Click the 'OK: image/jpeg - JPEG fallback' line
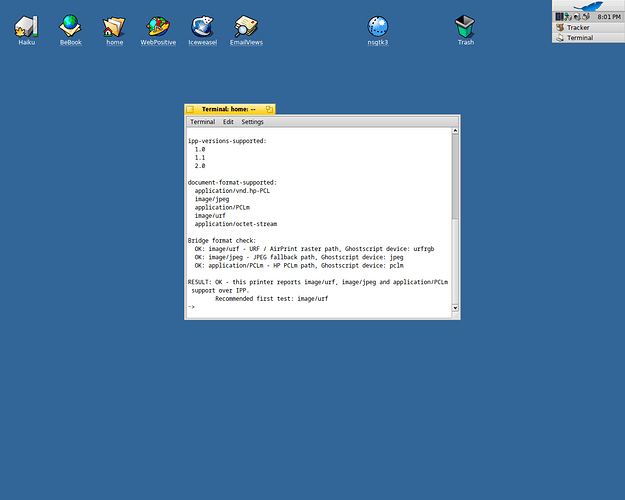The height and width of the screenshot is (500, 625). (x=299, y=257)
